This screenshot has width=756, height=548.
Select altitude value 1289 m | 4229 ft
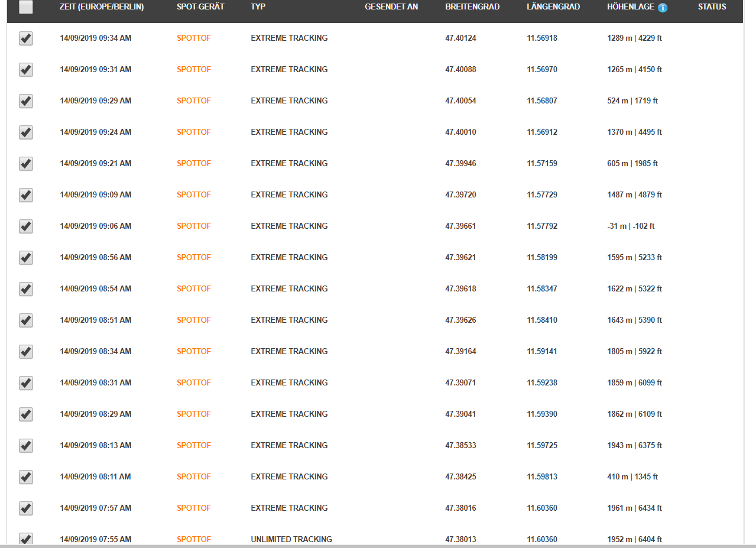coord(635,38)
